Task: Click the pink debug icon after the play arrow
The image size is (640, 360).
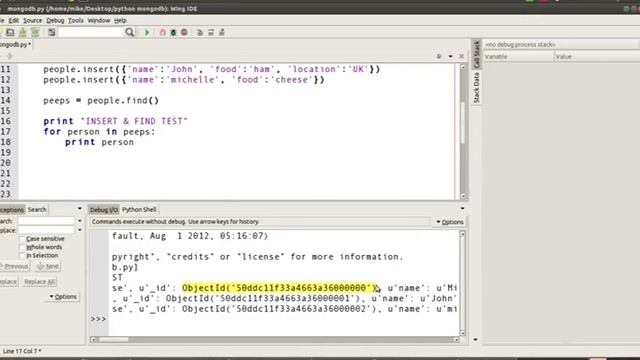Action: (162, 32)
